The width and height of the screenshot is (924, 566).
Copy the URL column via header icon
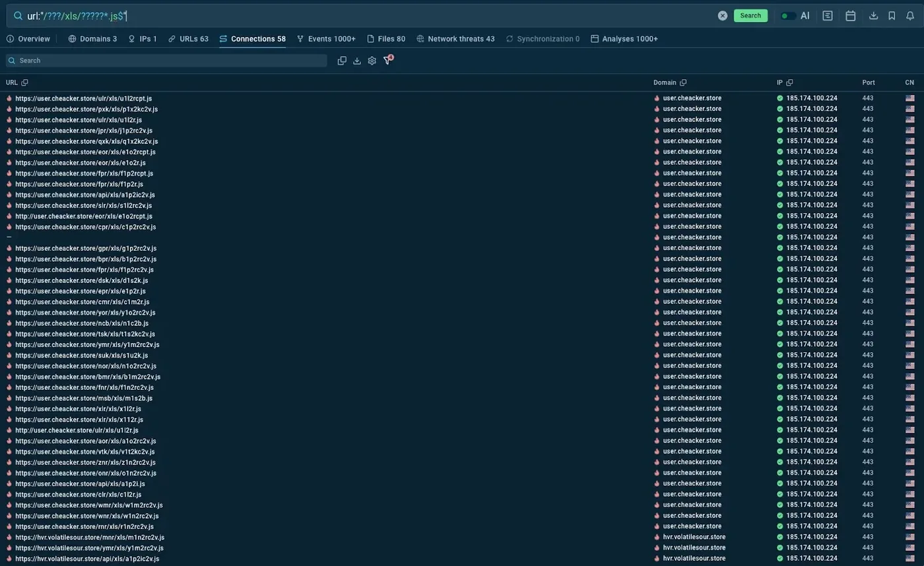pos(24,82)
